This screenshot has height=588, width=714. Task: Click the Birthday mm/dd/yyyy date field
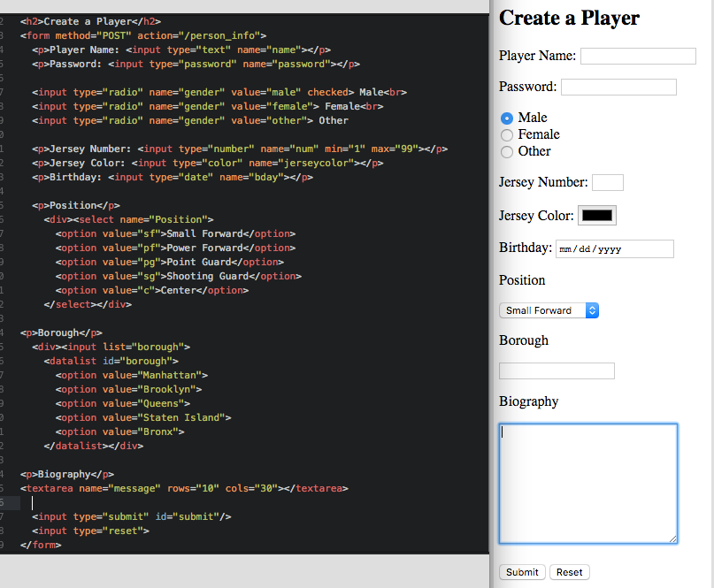coord(614,248)
